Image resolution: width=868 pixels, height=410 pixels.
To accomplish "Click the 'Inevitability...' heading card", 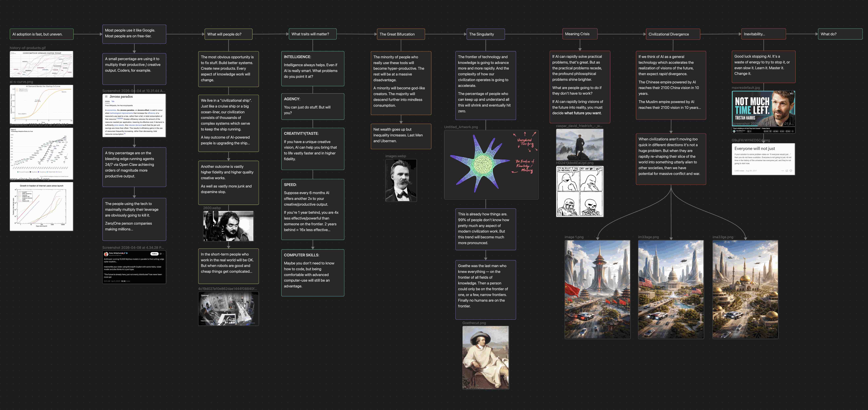I will pos(764,34).
